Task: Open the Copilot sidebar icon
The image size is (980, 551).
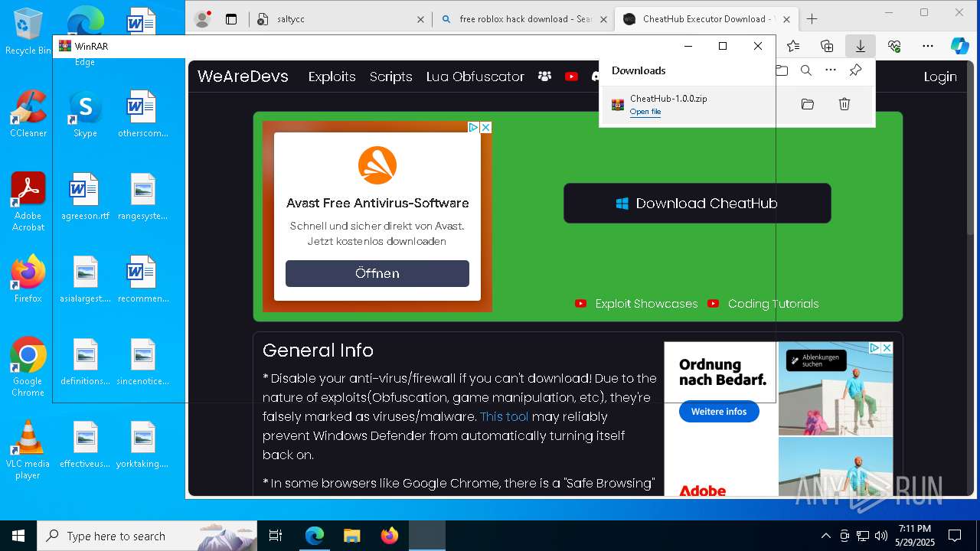Action: [x=960, y=46]
